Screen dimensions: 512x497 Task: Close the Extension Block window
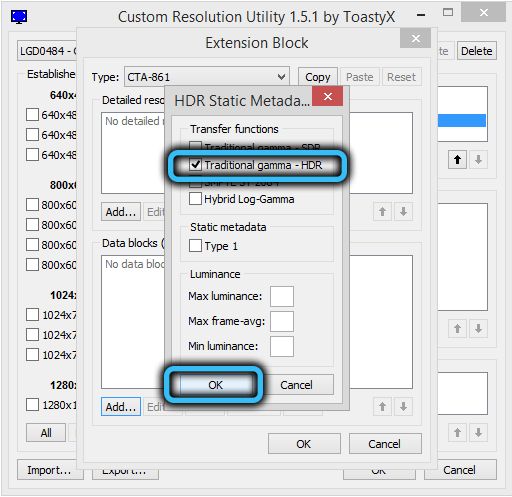pyautogui.click(x=415, y=39)
